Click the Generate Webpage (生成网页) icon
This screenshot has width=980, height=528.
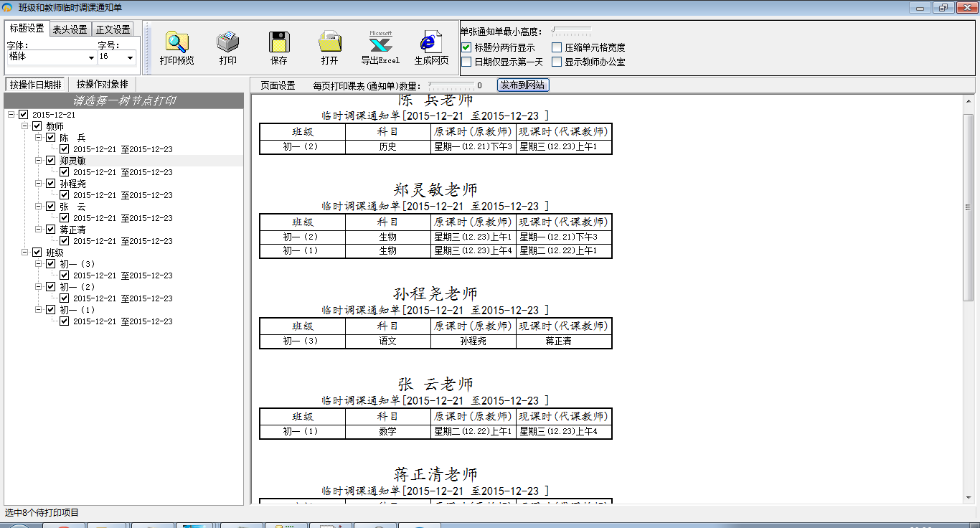(x=431, y=43)
